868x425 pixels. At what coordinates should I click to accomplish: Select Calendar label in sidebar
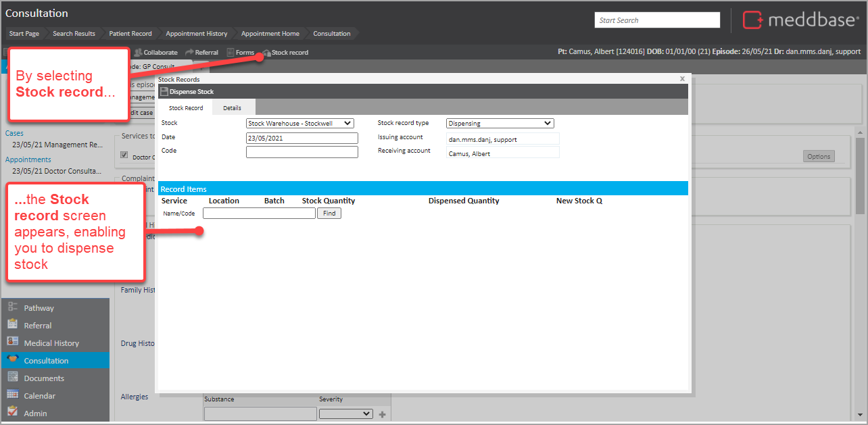pyautogui.click(x=39, y=395)
